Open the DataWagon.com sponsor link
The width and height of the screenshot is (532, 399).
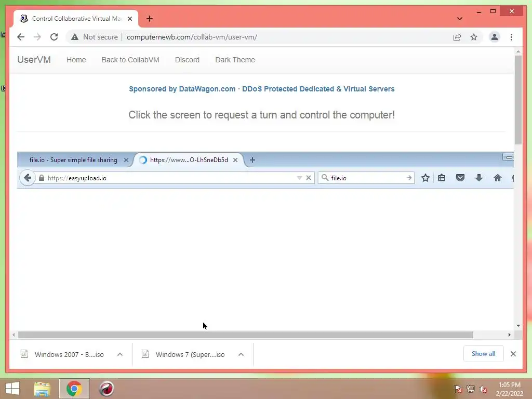coord(262,89)
